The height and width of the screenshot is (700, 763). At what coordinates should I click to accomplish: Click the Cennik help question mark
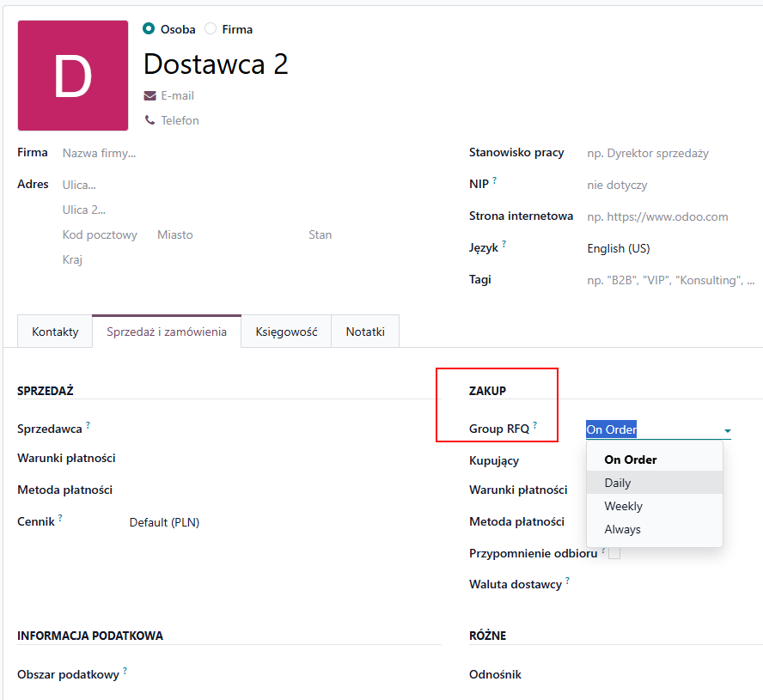pos(60,518)
